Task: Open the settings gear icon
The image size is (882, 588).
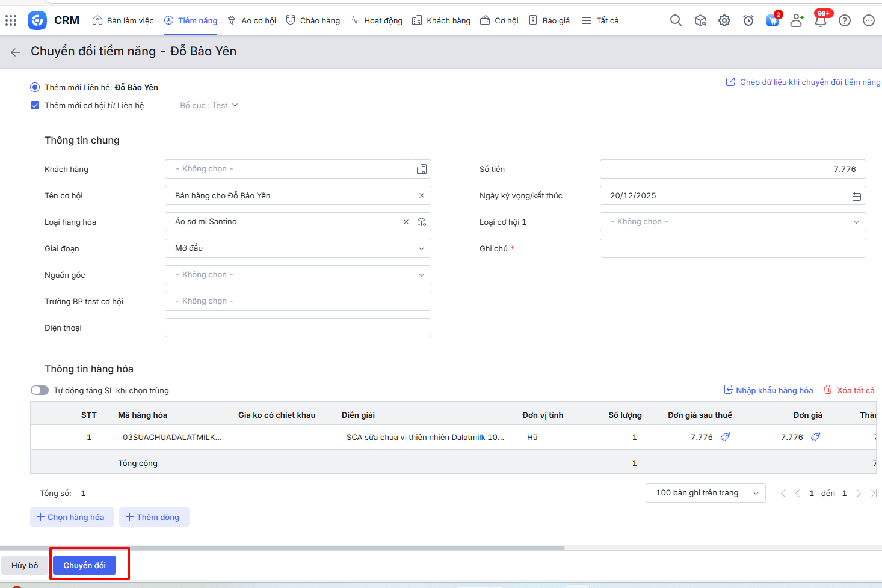Action: [724, 20]
